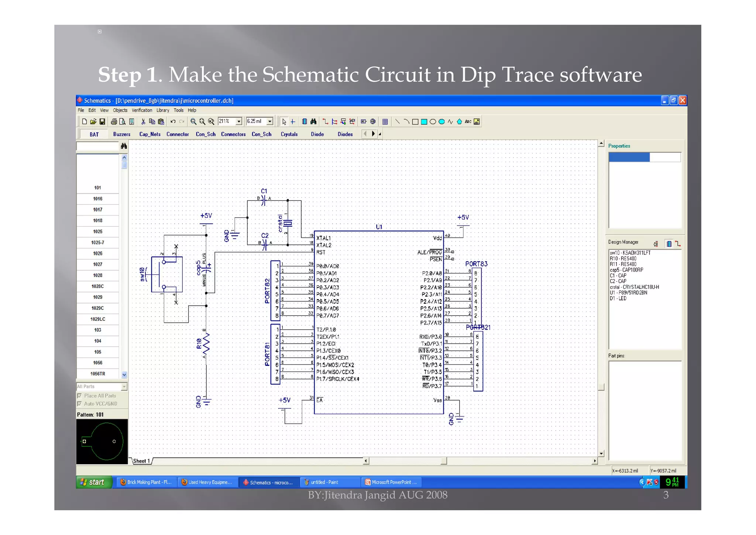Select the Polyline drawing tool
Screen dimensions: 756x535
[450, 121]
